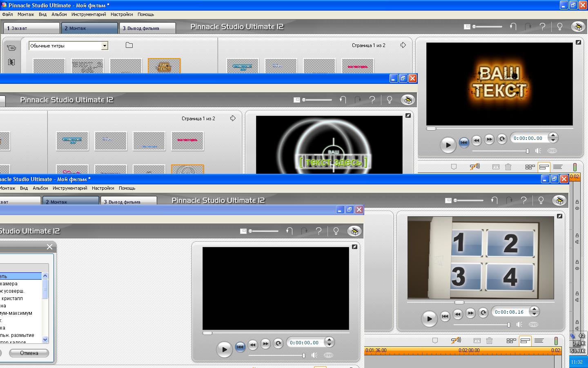Switch to storyboard view below the ВАШ ТЕКСТ player
The height and width of the screenshot is (368, 588).
pos(530,167)
